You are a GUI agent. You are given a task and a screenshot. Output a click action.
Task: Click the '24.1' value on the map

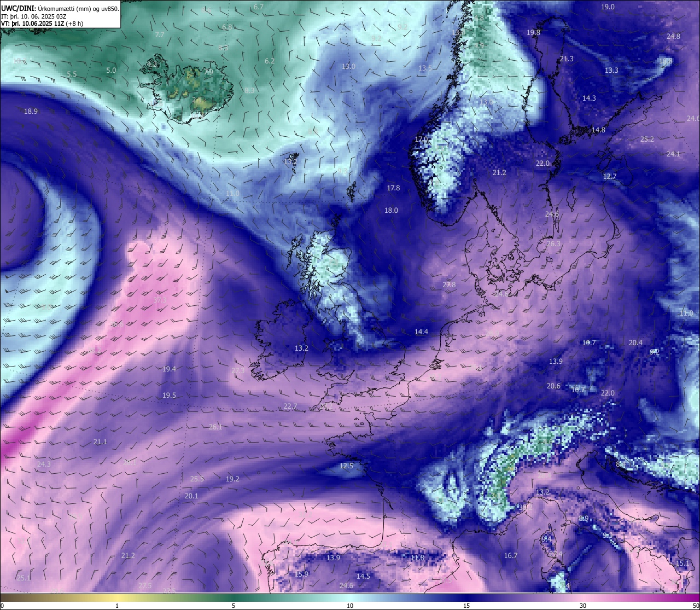[673, 154]
